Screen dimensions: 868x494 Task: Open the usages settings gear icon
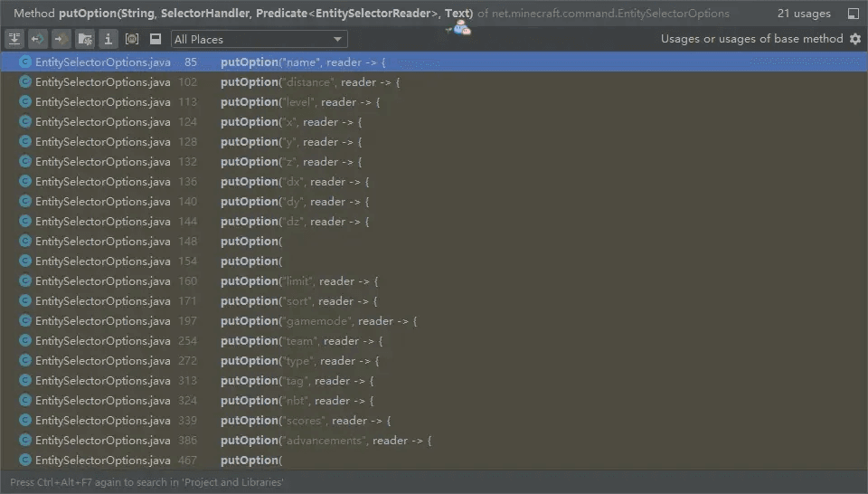pos(855,39)
